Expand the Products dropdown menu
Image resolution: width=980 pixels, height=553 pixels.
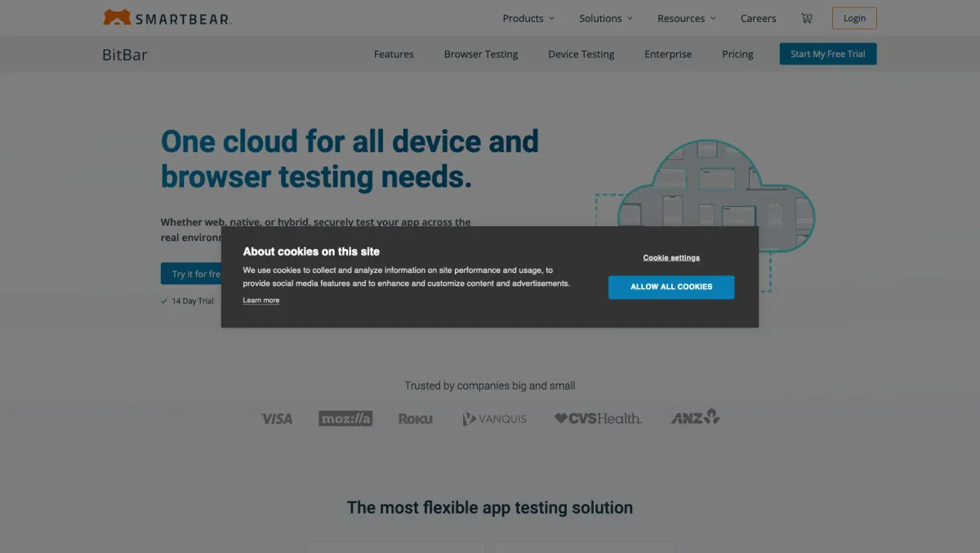528,18
